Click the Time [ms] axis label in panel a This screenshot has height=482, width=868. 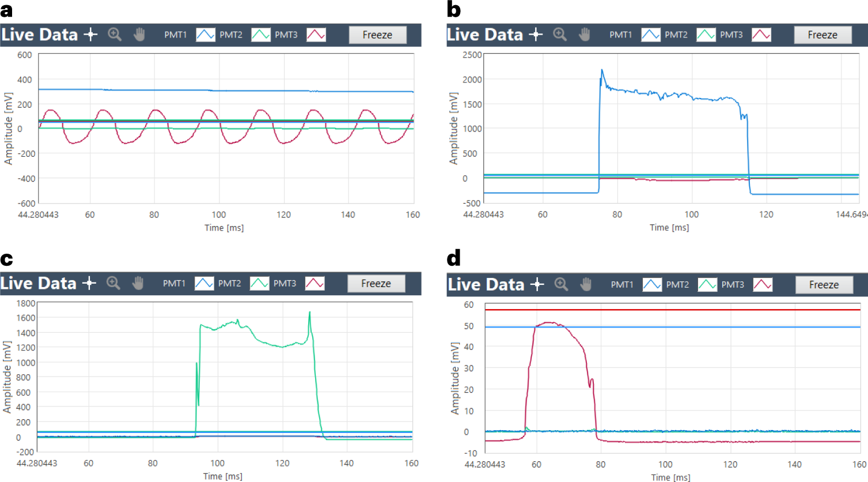[224, 228]
